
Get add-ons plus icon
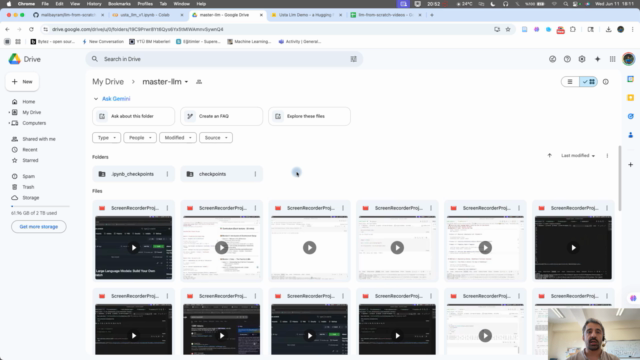631,164
